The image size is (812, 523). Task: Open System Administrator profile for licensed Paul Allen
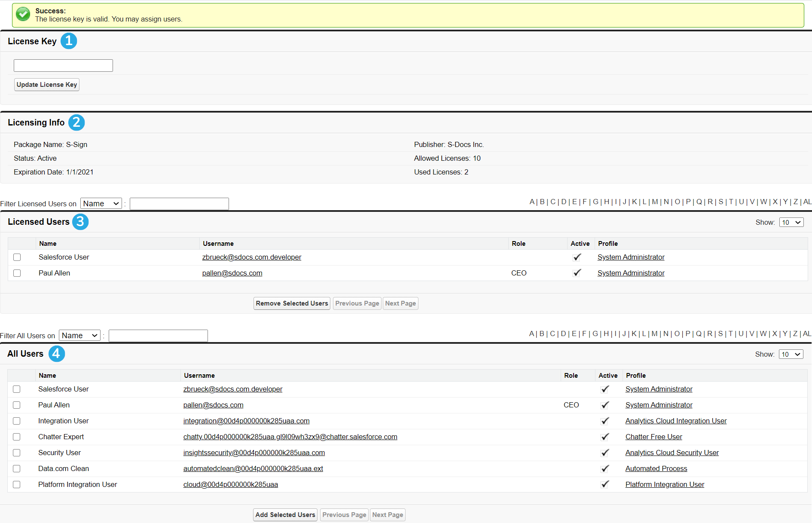tap(631, 273)
